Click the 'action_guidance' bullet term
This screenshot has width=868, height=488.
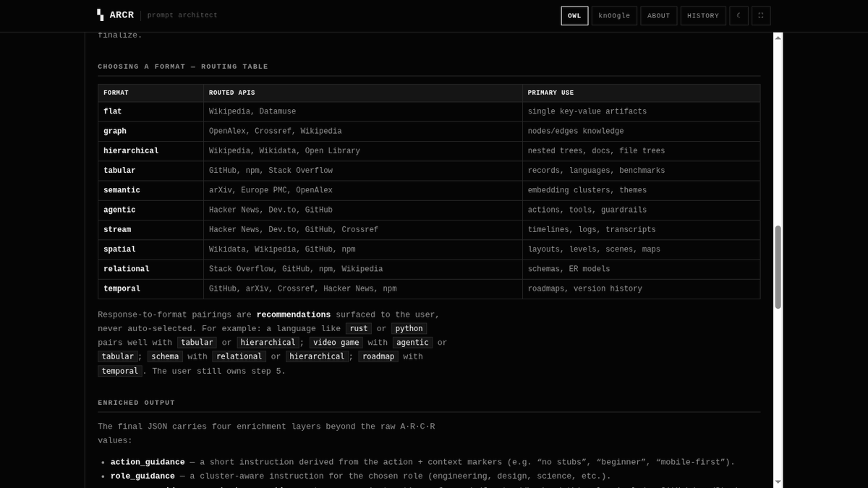(x=148, y=462)
